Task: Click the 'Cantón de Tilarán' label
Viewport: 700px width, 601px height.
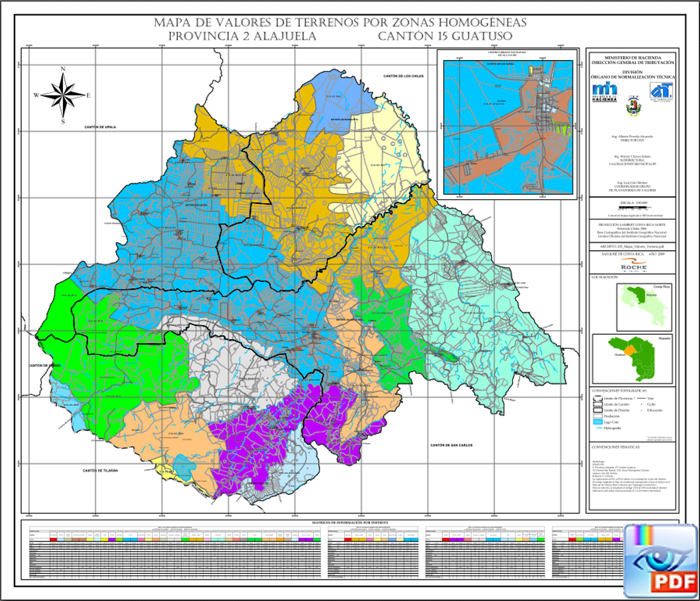Action: 101,470
